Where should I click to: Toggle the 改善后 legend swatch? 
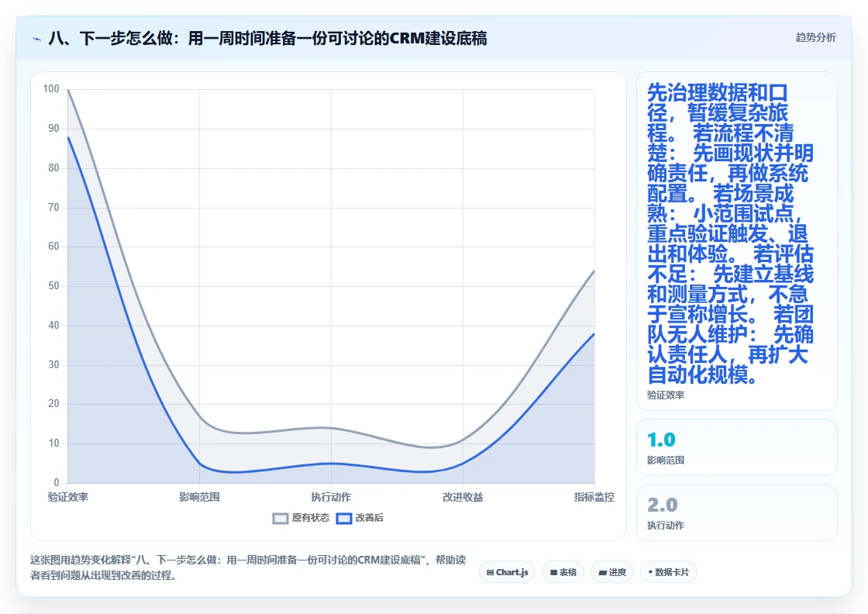point(344,518)
